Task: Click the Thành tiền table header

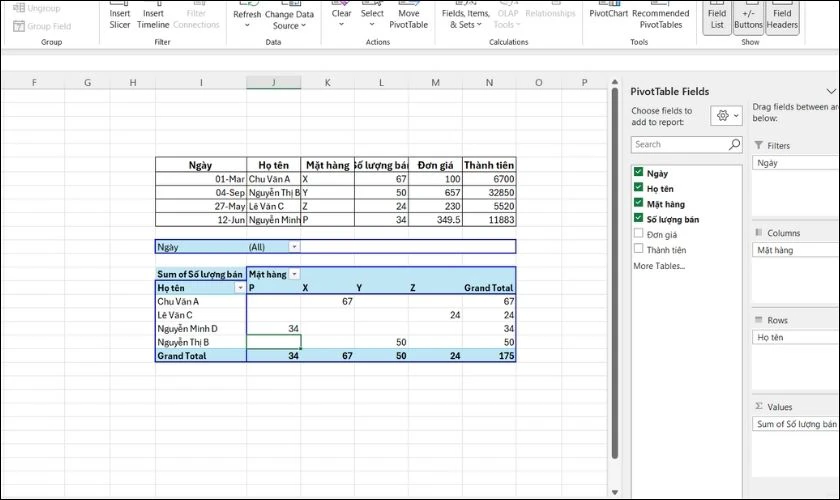Action: 489,165
